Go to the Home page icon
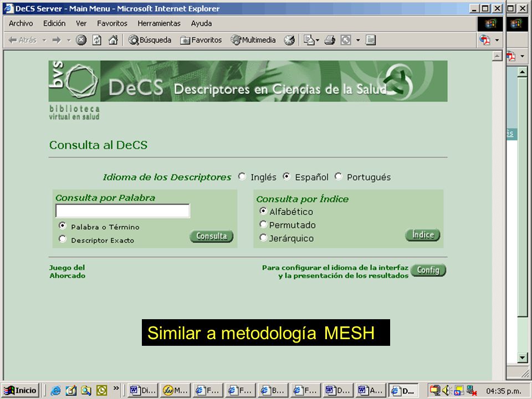 pos(113,40)
